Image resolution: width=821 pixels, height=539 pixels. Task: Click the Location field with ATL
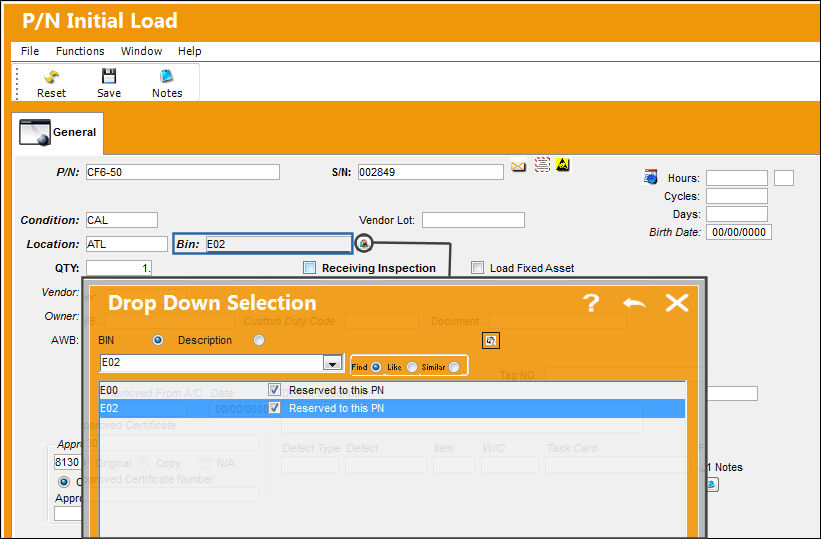pyautogui.click(x=127, y=244)
